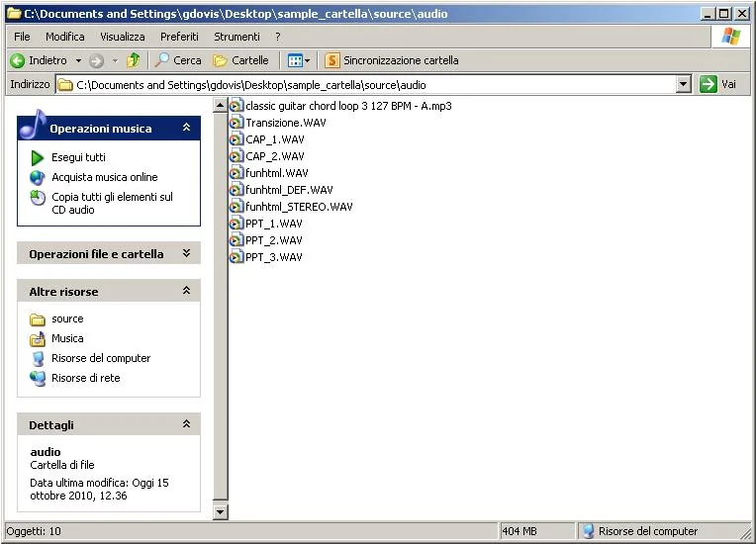The width and height of the screenshot is (756, 544).
Task: Click the globe icon beside Acquista musica online
Action: pos(38,177)
